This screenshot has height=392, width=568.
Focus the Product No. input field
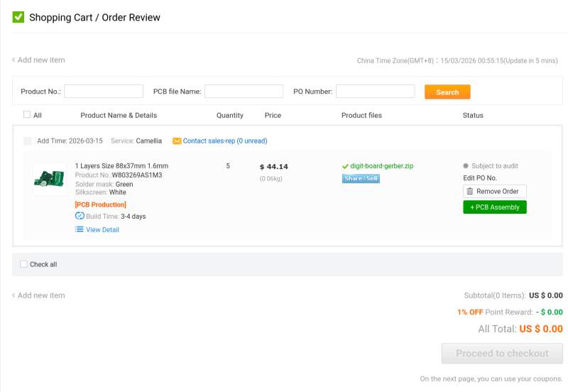coord(104,92)
